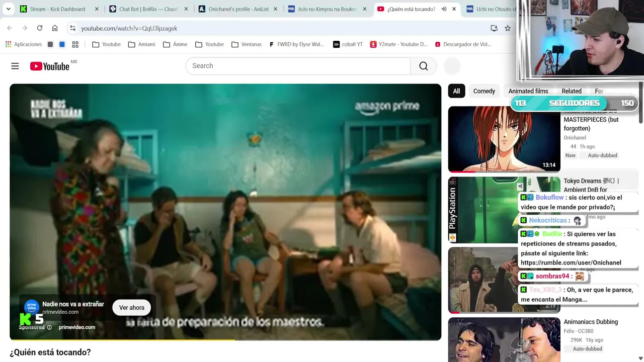The width and height of the screenshot is (644, 362).
Task: Open the Animaniacs Dubbing video thumbnail
Action: [x=504, y=340]
